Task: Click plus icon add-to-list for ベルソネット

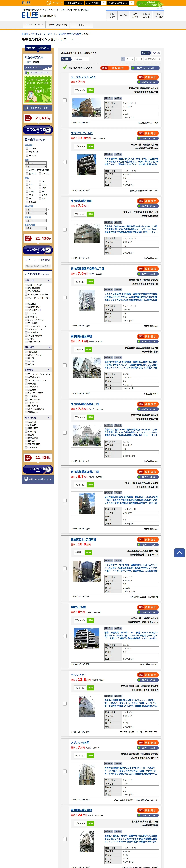Action: tap(148, 680)
